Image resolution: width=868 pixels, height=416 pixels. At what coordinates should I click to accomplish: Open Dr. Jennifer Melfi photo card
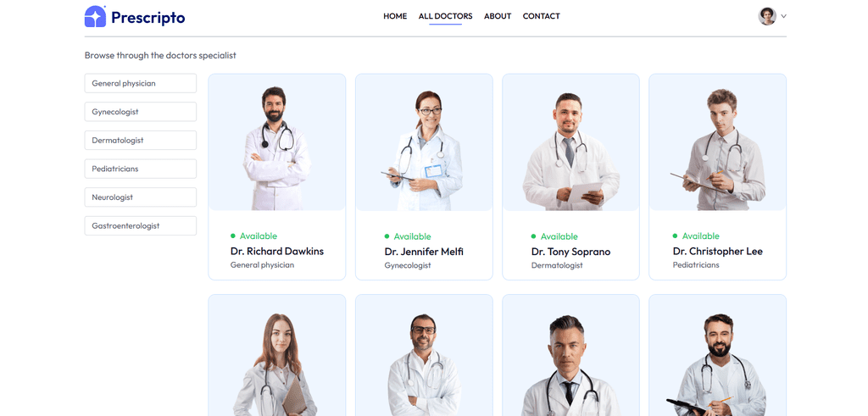424,142
